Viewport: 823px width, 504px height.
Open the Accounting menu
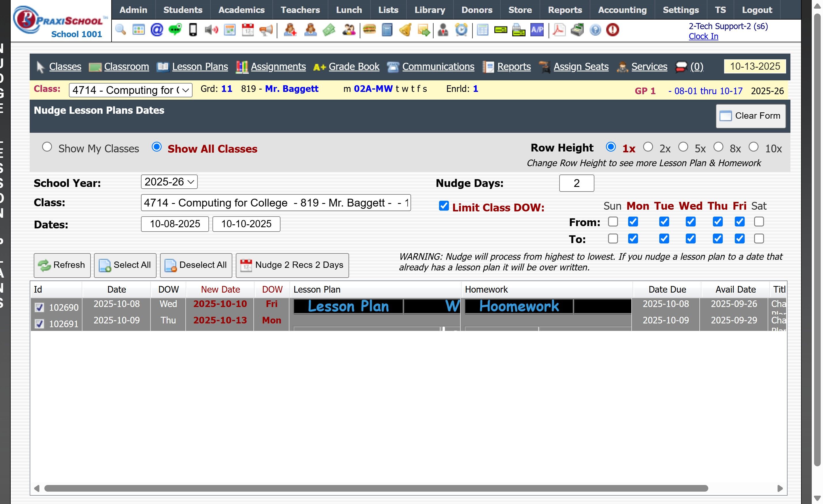(x=622, y=10)
